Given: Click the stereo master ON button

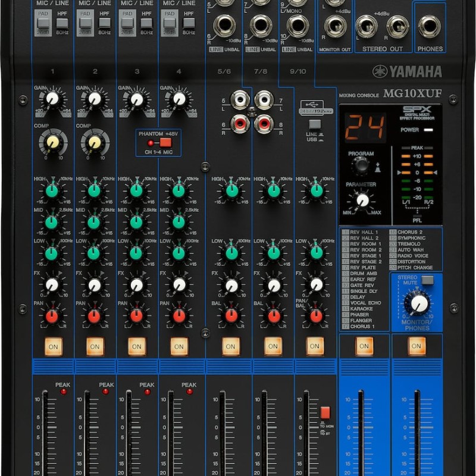Looking at the screenshot, I should pyautogui.click(x=416, y=346).
